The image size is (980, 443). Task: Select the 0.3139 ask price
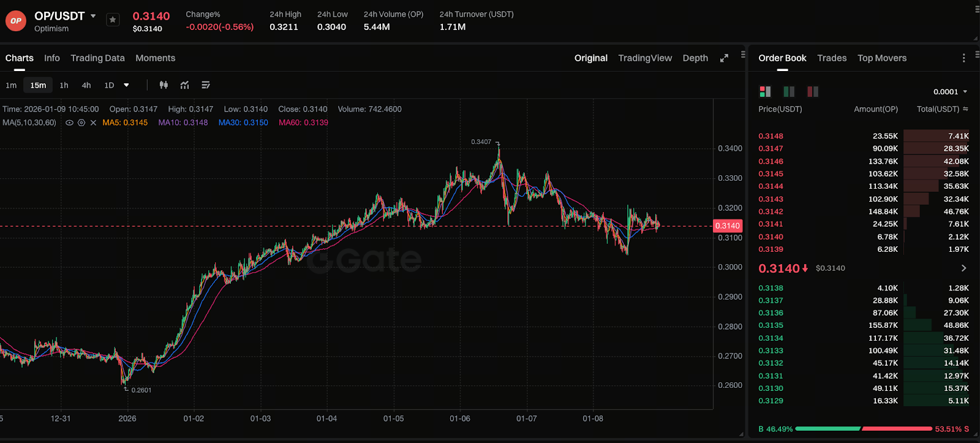tap(771, 249)
